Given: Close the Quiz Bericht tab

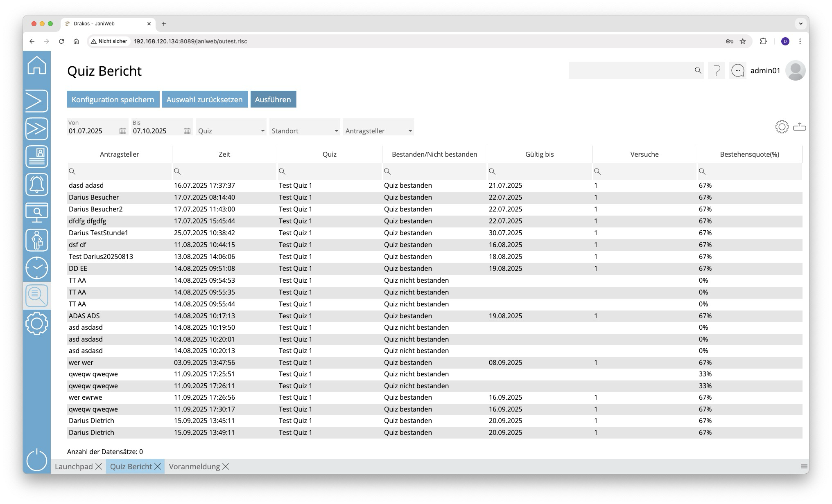Looking at the screenshot, I should [158, 466].
